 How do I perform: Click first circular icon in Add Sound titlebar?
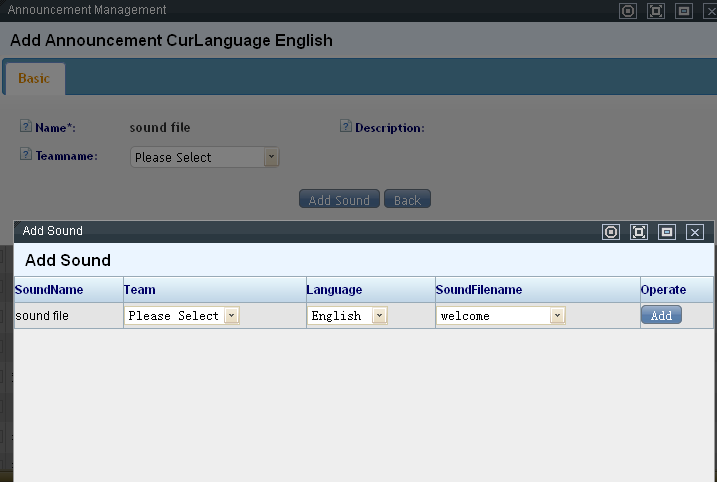pyautogui.click(x=611, y=232)
